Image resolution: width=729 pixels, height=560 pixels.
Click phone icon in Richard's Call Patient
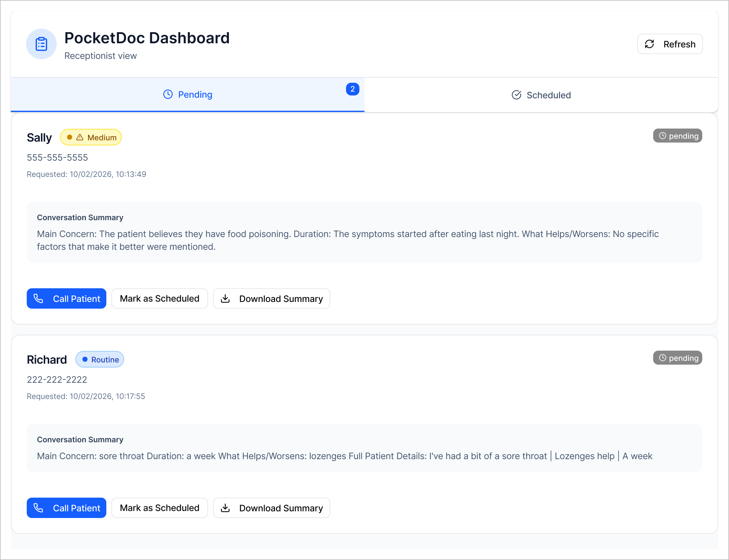tap(38, 508)
